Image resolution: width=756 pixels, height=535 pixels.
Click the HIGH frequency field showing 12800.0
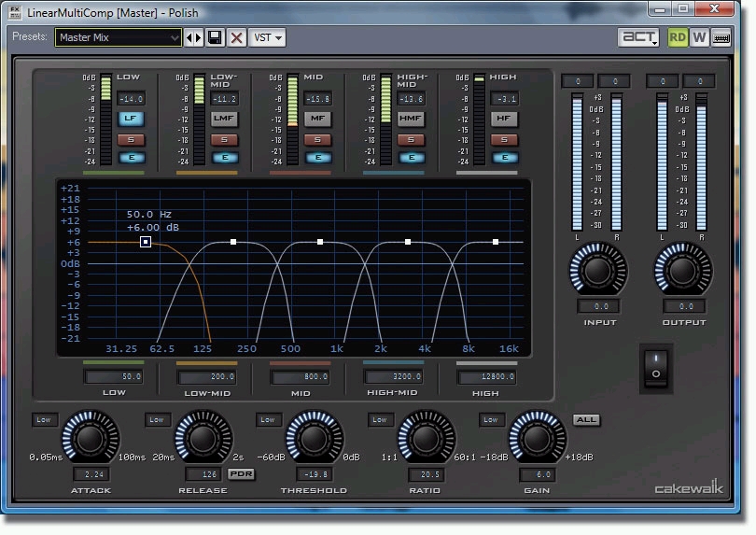487,376
